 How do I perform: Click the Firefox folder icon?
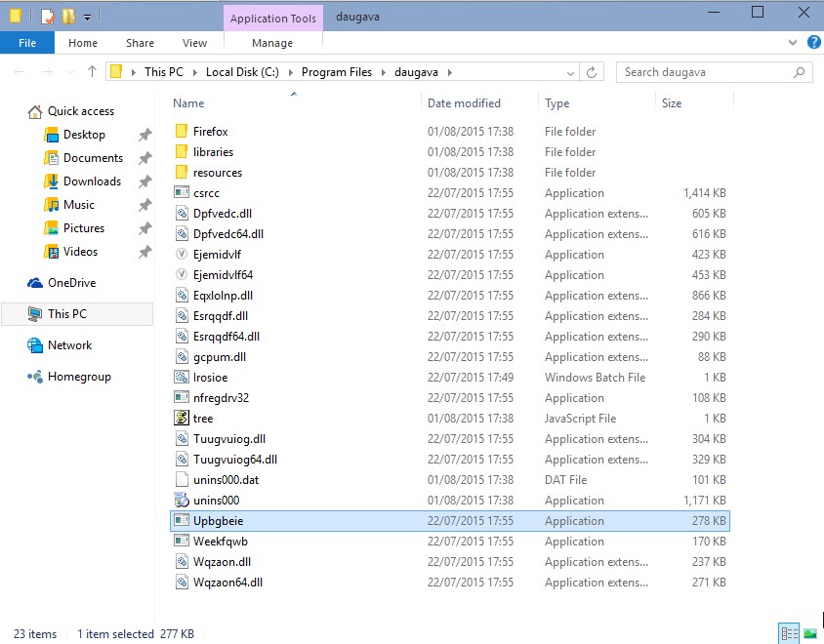tap(181, 132)
